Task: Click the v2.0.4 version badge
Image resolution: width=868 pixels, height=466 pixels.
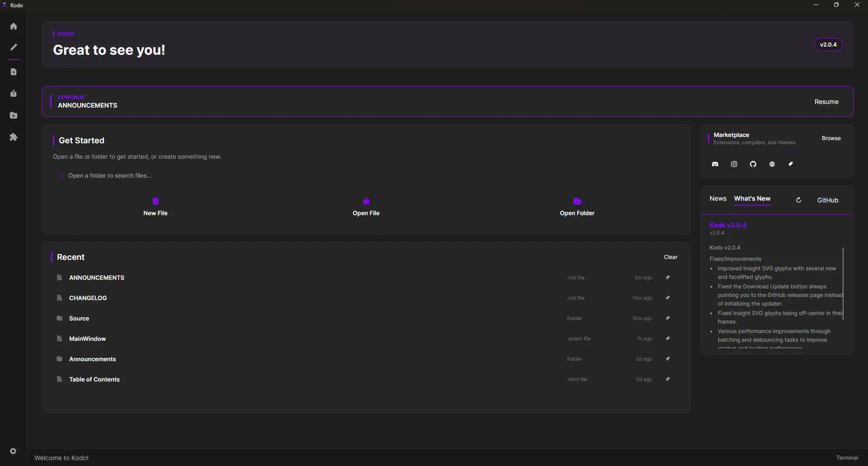Action: pyautogui.click(x=828, y=45)
